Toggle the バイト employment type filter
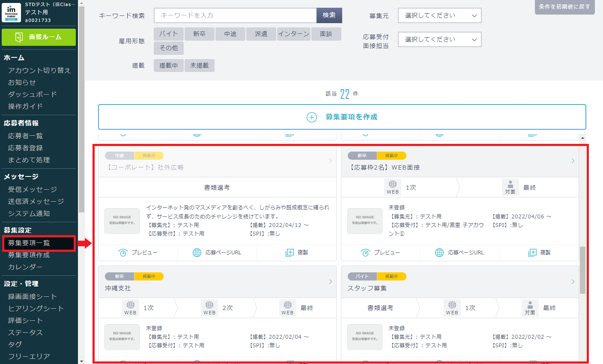This screenshot has height=364, width=603. [169, 34]
